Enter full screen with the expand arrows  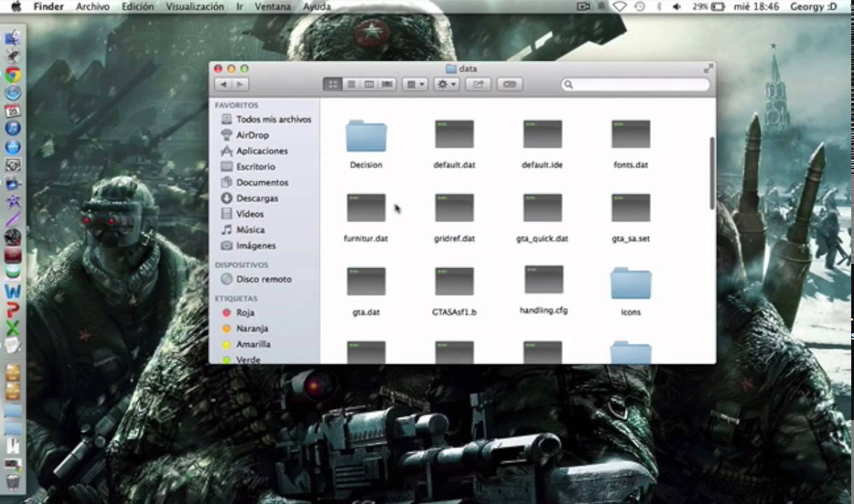coord(708,69)
